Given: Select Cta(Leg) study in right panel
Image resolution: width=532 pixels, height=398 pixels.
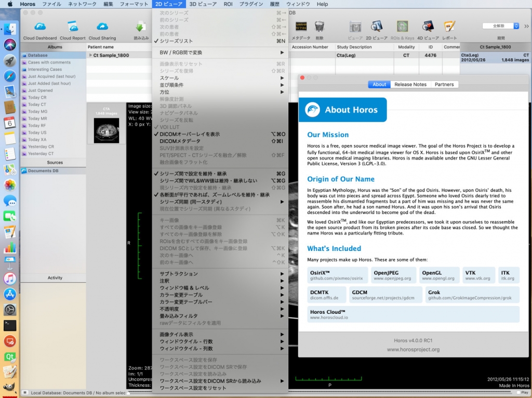Looking at the screenshot, I should click(495, 57).
